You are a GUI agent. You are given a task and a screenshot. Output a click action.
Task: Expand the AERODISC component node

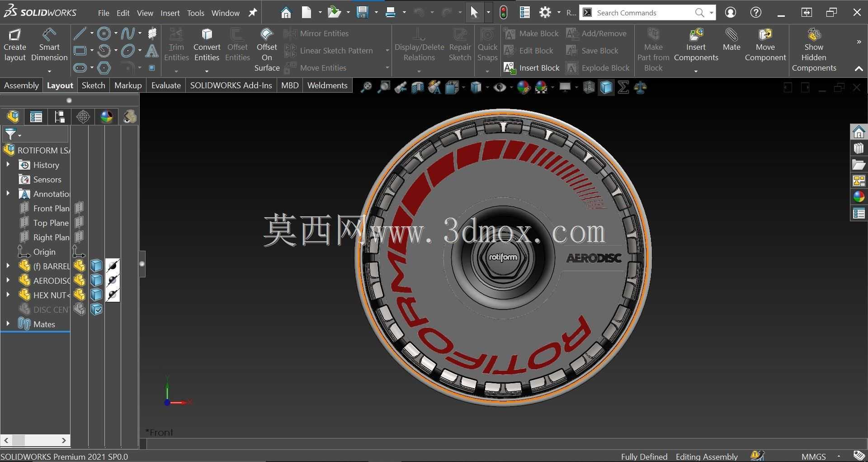pyautogui.click(x=8, y=281)
